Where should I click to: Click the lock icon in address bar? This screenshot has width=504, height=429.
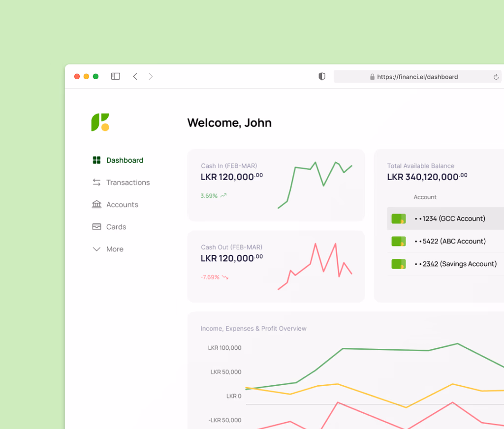(x=372, y=76)
